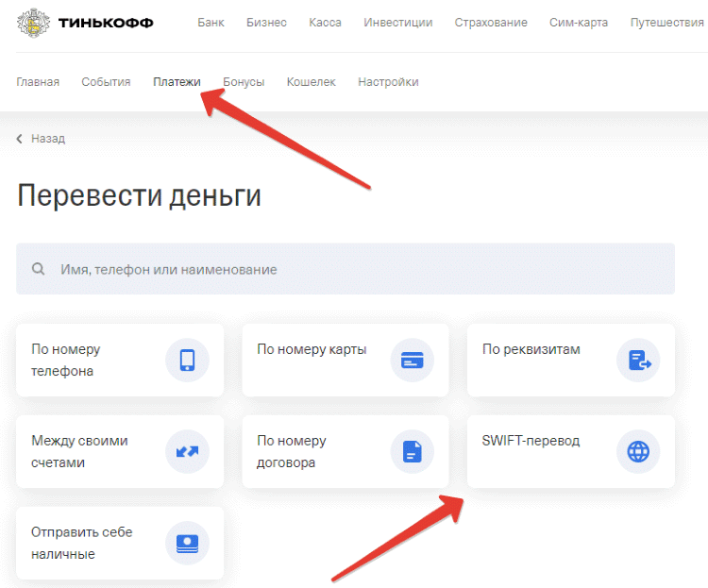Screen dimensions: 708x588
Task: Click the phone icon on По номеру телефона
Action: tap(187, 360)
